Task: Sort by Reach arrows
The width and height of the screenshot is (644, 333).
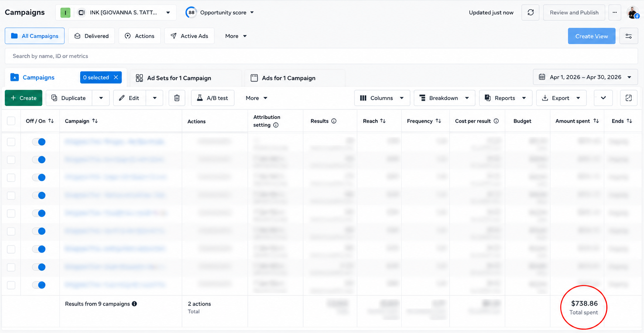Action: click(x=383, y=121)
